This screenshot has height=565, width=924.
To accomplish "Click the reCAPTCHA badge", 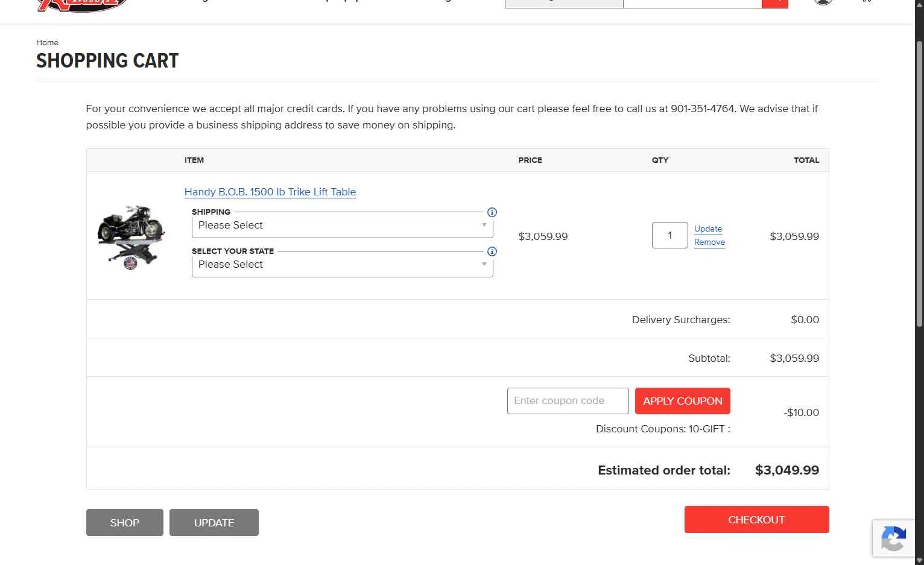I will (893, 538).
